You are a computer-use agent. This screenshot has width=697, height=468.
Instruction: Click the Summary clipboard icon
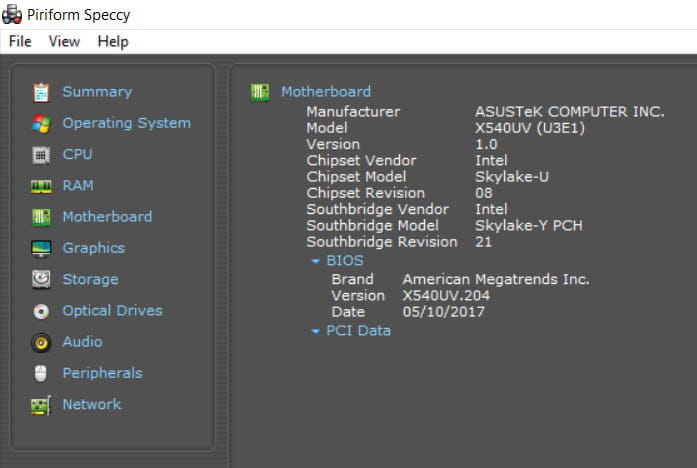[41, 92]
